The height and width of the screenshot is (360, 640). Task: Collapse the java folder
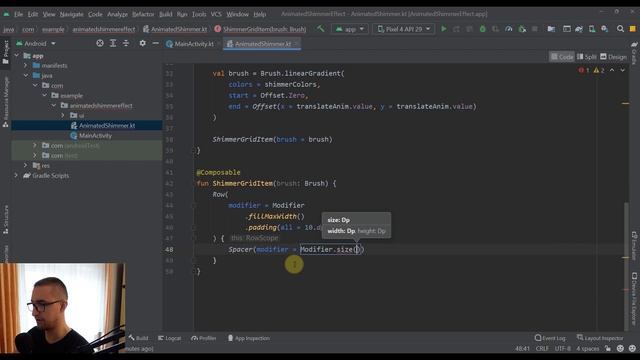click(26, 76)
